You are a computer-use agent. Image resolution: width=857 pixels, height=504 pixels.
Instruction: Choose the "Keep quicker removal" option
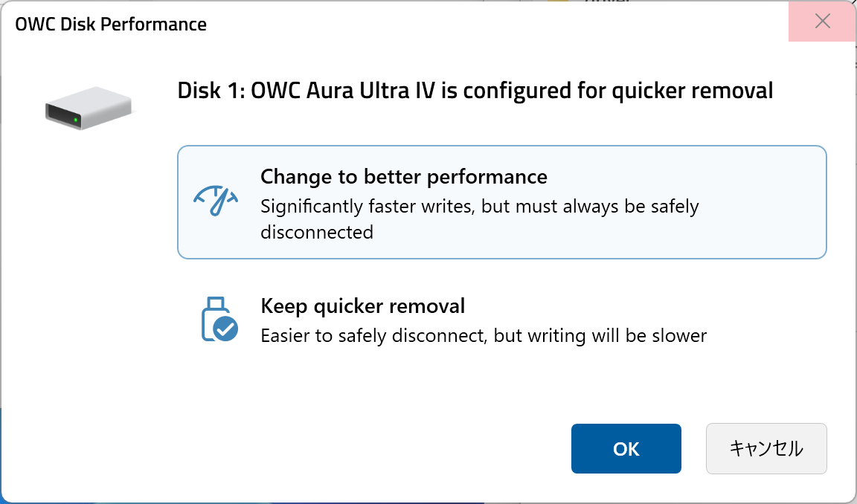tap(362, 306)
